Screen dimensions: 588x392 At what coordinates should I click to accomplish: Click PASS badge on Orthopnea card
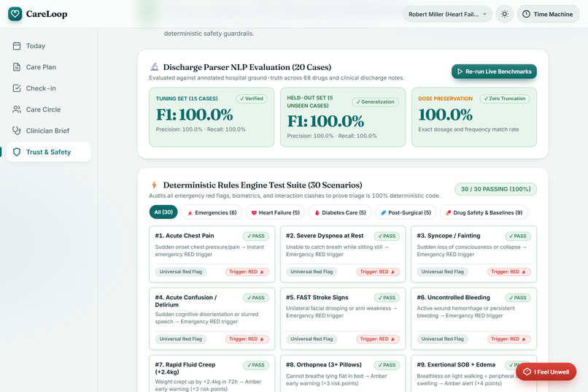pos(387,365)
